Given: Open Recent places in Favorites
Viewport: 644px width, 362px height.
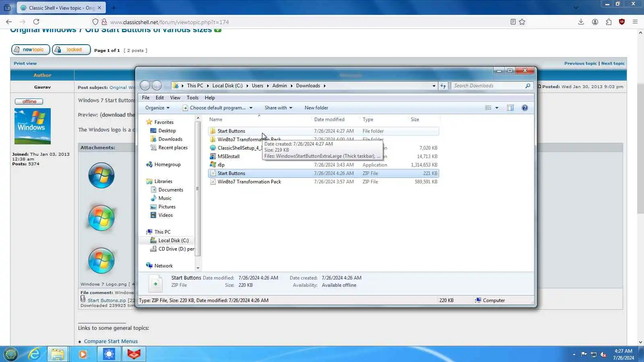Looking at the screenshot, I should coord(173,148).
